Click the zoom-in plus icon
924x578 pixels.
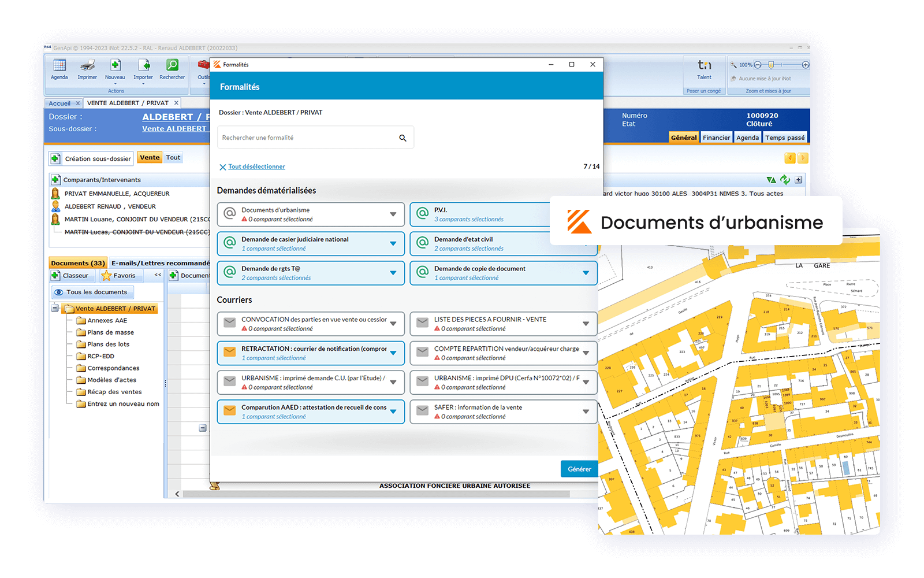(806, 65)
